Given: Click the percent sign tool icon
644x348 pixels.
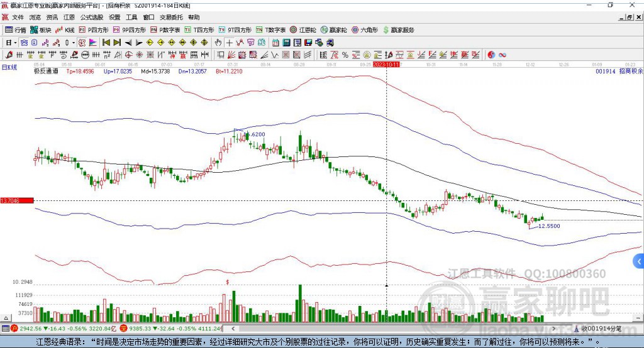Looking at the screenshot, I should tap(345, 55).
